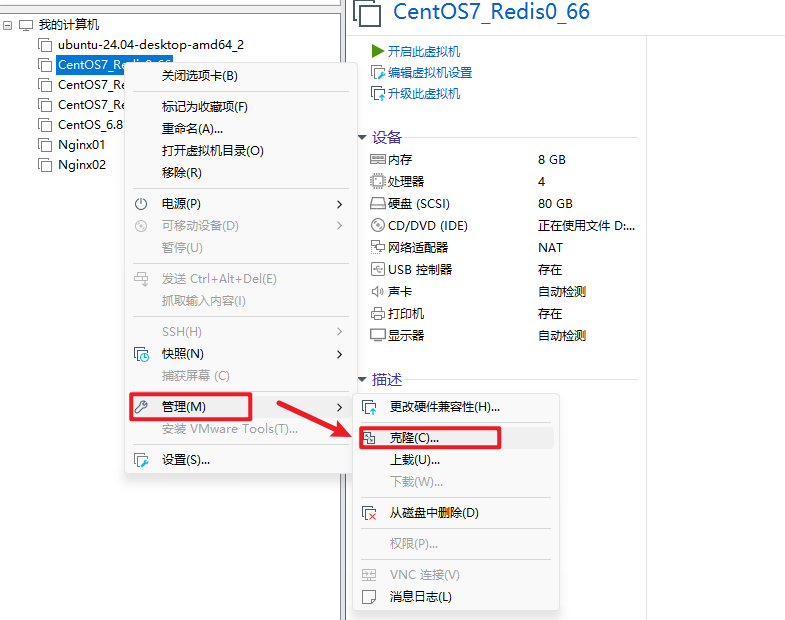Expand the 电源(P) submenu arrow
Viewport: 785px width, 620px height.
[339, 204]
